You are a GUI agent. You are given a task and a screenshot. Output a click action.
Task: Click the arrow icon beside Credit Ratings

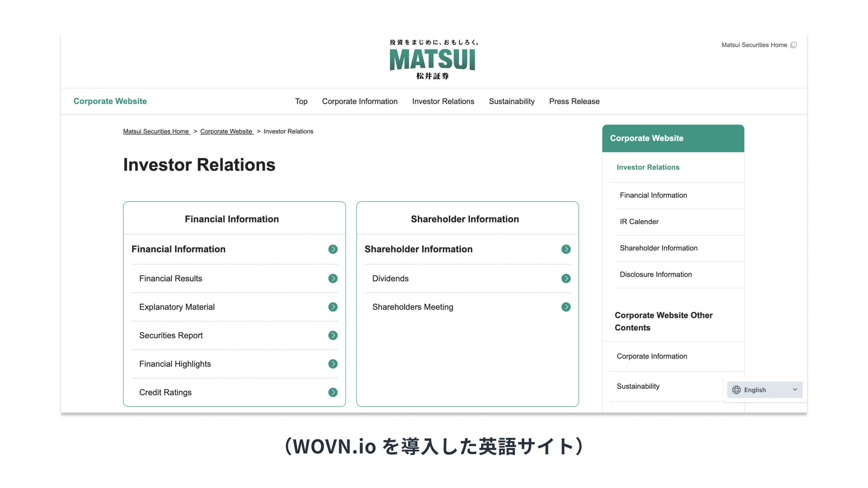333,392
